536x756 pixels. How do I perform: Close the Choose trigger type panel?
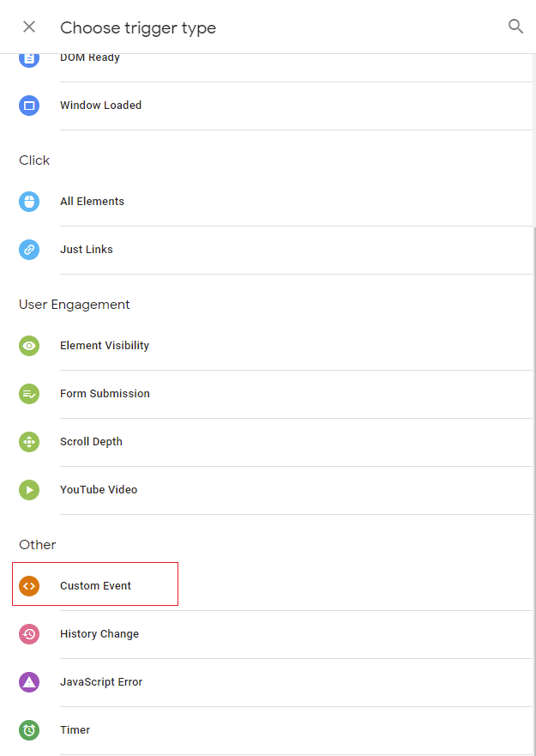tap(29, 27)
